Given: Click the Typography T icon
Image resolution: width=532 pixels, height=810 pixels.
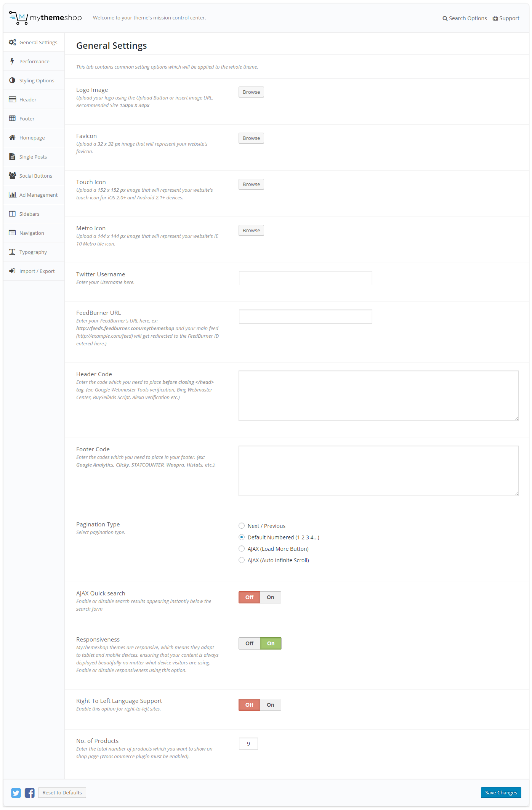Looking at the screenshot, I should click(12, 252).
